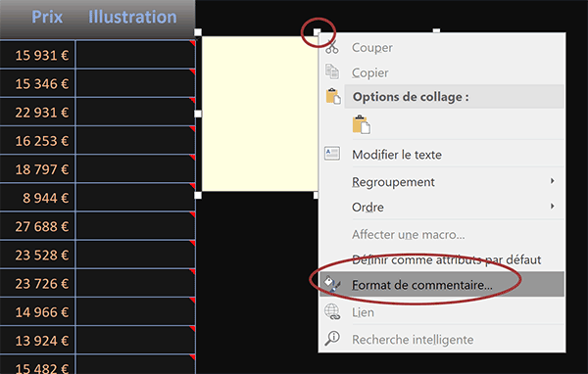The width and height of the screenshot is (588, 374).
Task: Click the Options de collage header
Action: pos(454,97)
